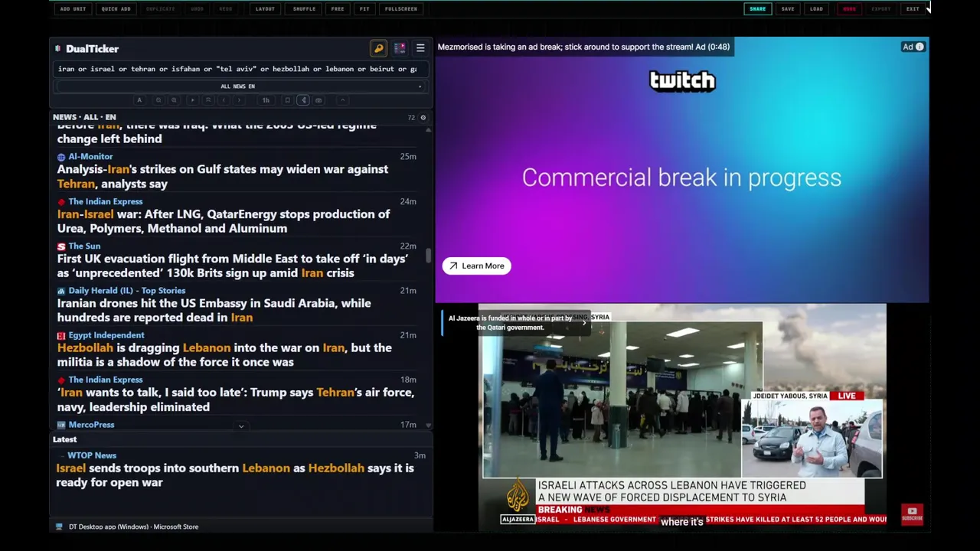This screenshot has height=551, width=980.
Task: Toggle the highlighted share icon in ticker toolbar
Action: click(303, 100)
